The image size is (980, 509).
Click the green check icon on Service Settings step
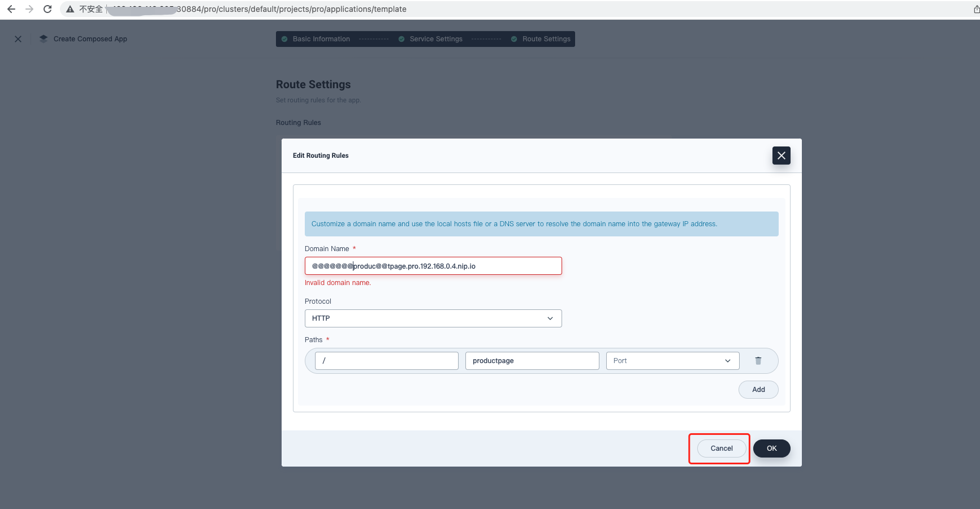401,38
